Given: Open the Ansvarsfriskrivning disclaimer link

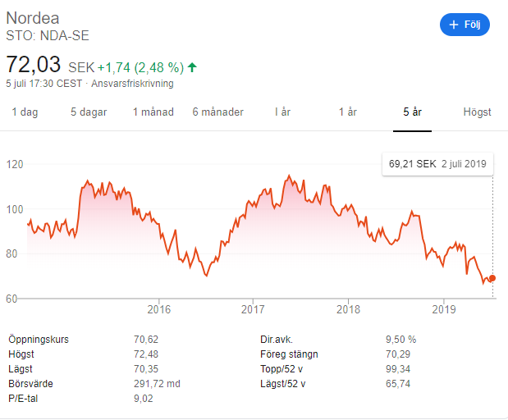Looking at the screenshot, I should pyautogui.click(x=132, y=84).
